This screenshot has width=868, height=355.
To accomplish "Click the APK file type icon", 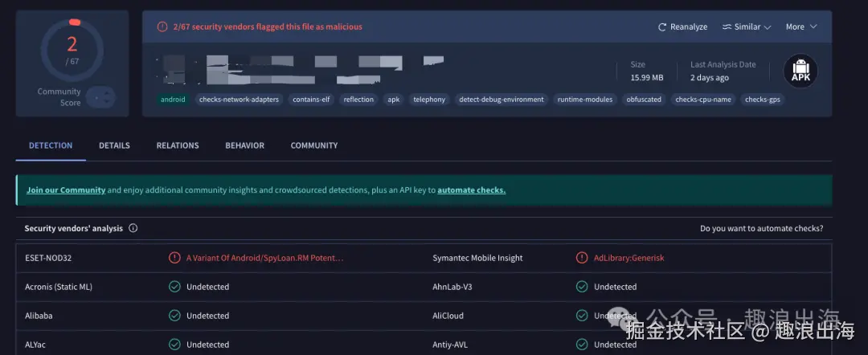I will pyautogui.click(x=800, y=71).
